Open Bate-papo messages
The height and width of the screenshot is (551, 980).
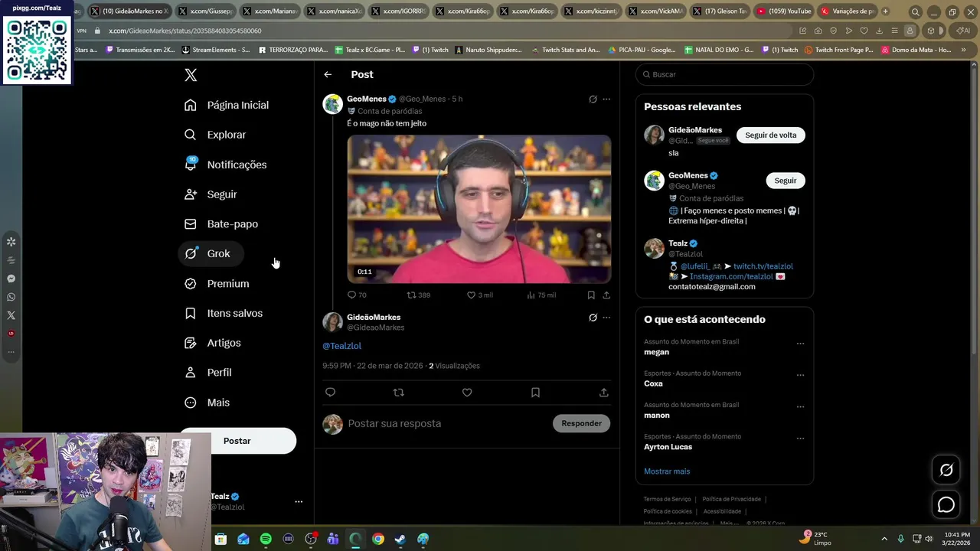coord(221,224)
